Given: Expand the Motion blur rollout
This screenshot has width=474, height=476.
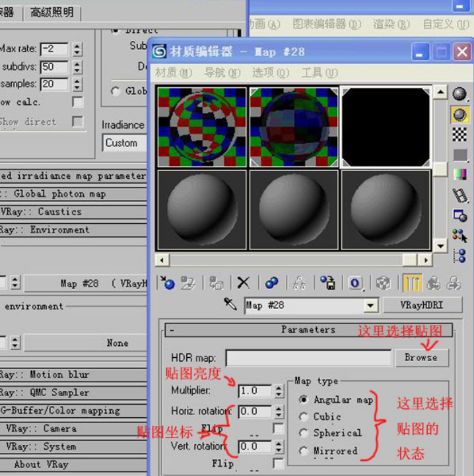Looking at the screenshot, I should pos(73,374).
